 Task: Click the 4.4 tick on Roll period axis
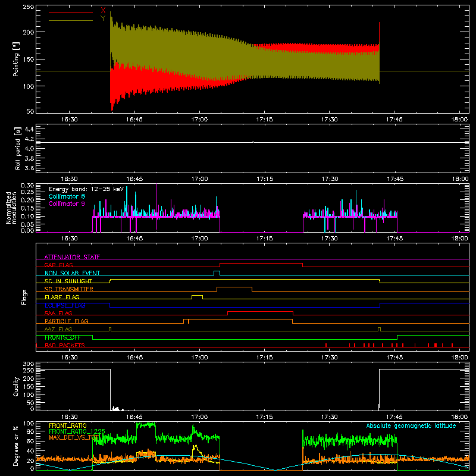[29, 129]
